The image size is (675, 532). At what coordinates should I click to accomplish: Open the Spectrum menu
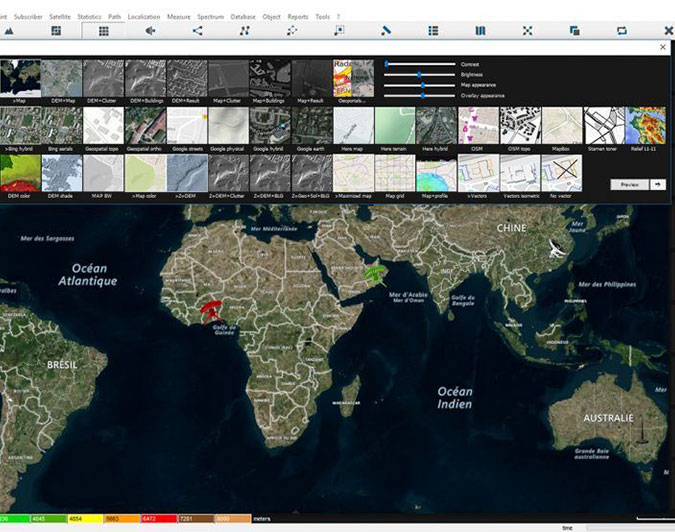tap(210, 17)
